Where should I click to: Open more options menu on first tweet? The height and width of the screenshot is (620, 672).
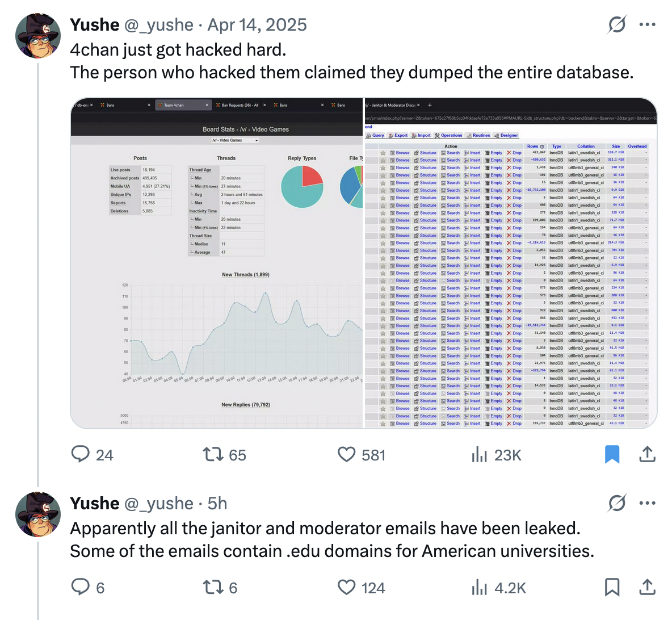tap(647, 24)
